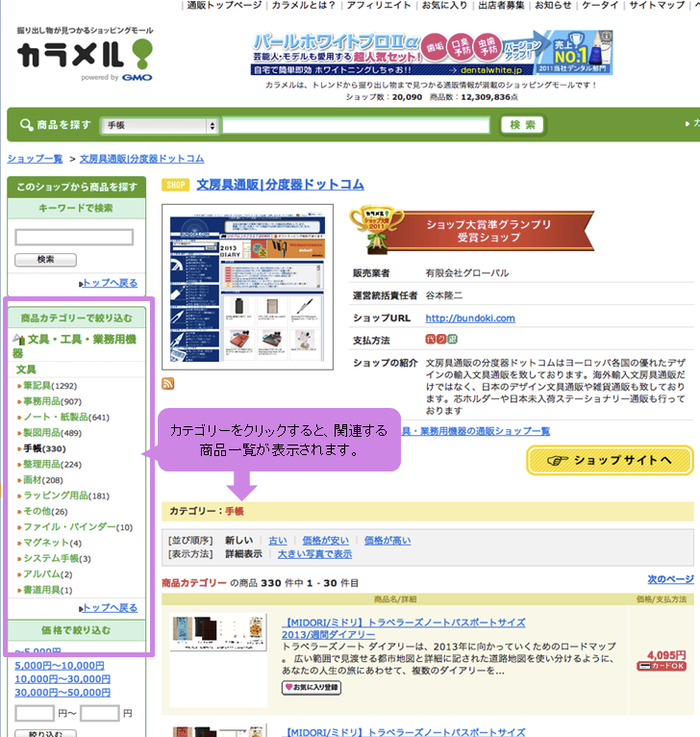Screen dimensions: 700x737
Task: Click the main search text field
Action: tap(356, 125)
